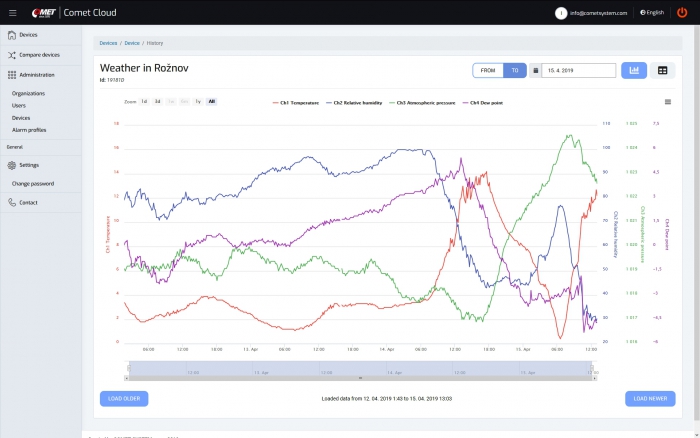Switch to chart view icon
This screenshot has height=438, width=700.
(x=634, y=71)
